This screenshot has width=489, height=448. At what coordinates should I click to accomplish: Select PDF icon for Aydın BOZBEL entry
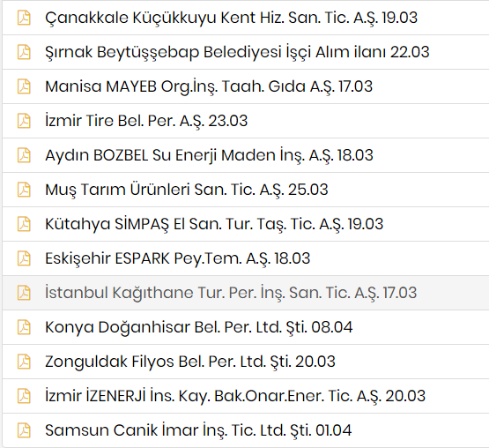click(x=24, y=155)
